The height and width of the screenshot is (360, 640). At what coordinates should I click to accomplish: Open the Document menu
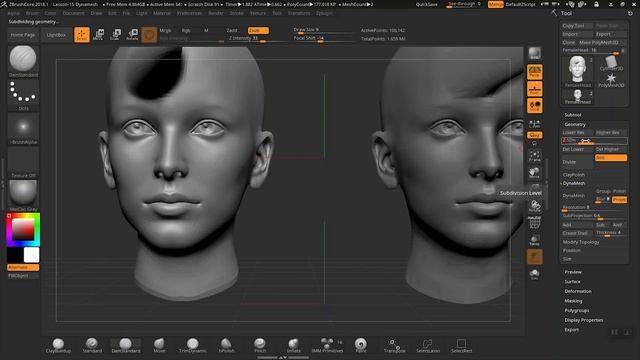tap(73, 13)
